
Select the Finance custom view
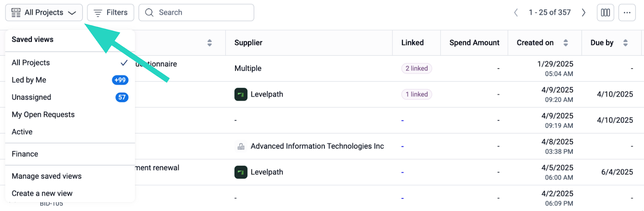(x=25, y=154)
